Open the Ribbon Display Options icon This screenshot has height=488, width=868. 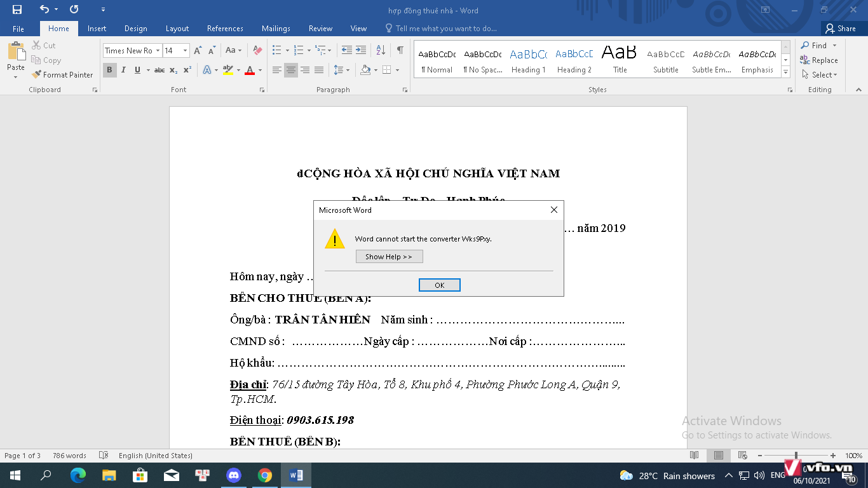[x=765, y=10]
